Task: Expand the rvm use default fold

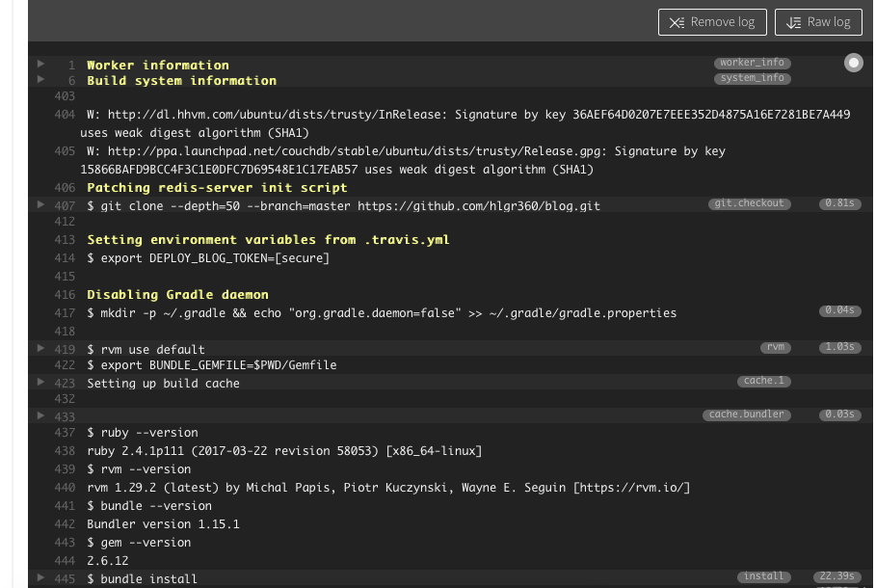Action: [40, 348]
